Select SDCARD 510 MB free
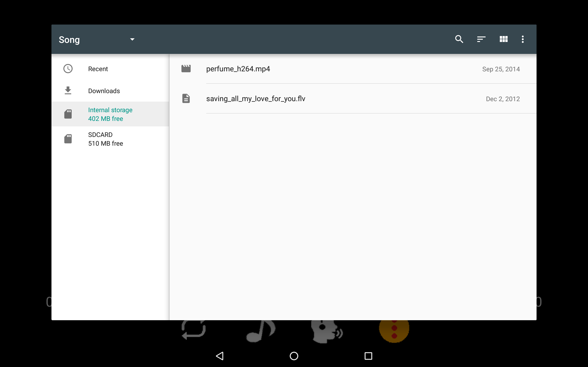The width and height of the screenshot is (588, 367). click(105, 139)
